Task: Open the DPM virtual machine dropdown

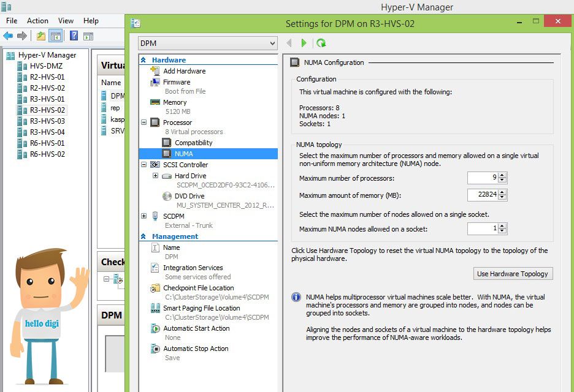Action: [208, 43]
